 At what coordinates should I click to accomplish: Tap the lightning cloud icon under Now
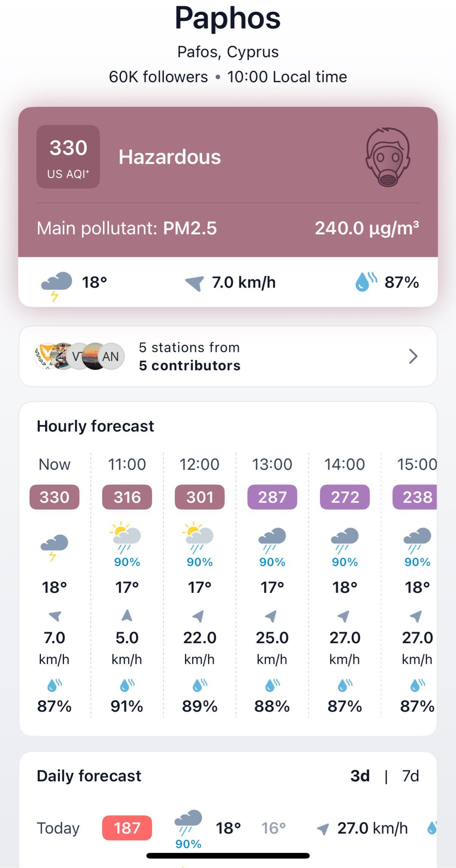(x=54, y=547)
